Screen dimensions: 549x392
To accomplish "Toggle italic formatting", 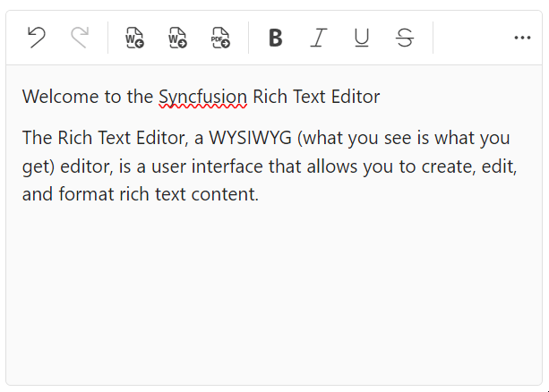I will [x=319, y=38].
